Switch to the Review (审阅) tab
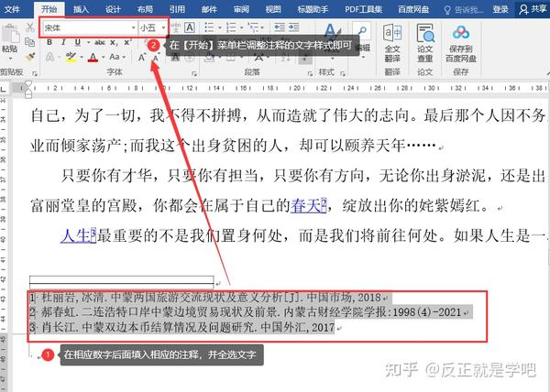 [241, 9]
